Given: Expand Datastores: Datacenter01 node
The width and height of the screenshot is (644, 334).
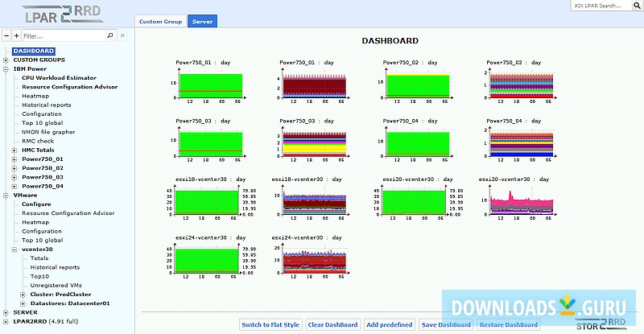Looking at the screenshot, I should (23, 303).
